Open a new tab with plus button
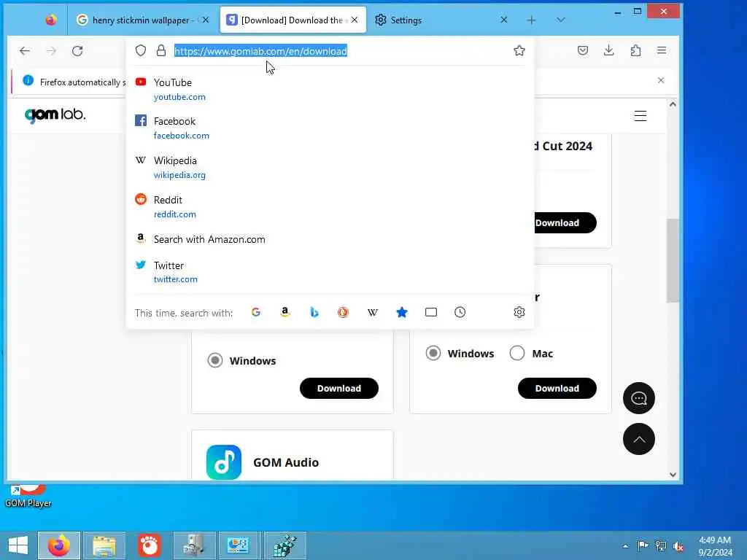Screen dimensions: 747x560 pos(532,20)
